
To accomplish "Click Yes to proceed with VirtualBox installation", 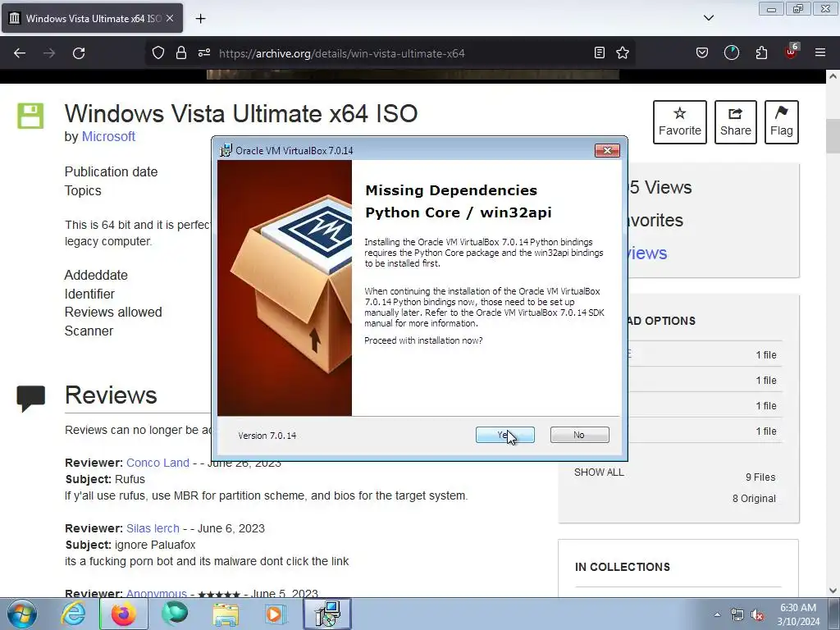I will (x=504, y=435).
